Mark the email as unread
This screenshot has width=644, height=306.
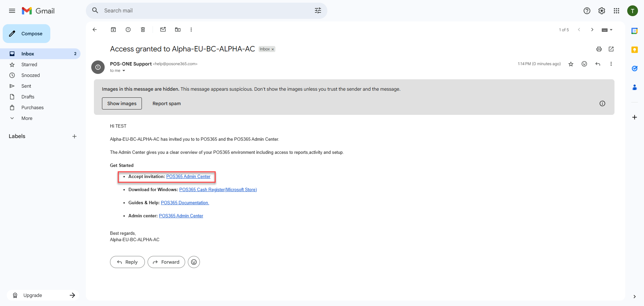point(163,30)
